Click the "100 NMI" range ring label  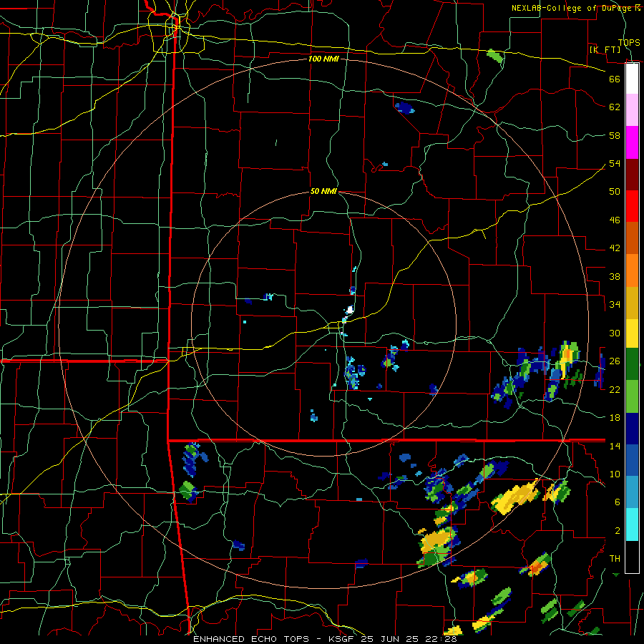pos(323,59)
